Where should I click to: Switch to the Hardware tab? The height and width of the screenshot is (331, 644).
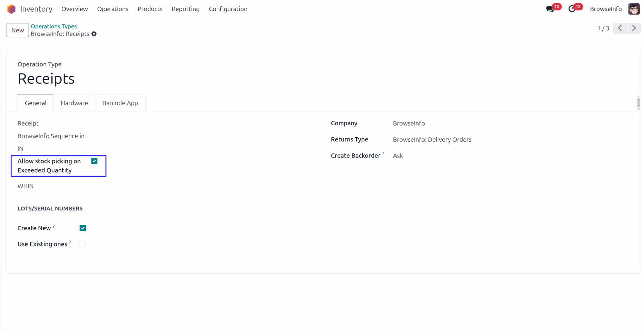pyautogui.click(x=74, y=103)
